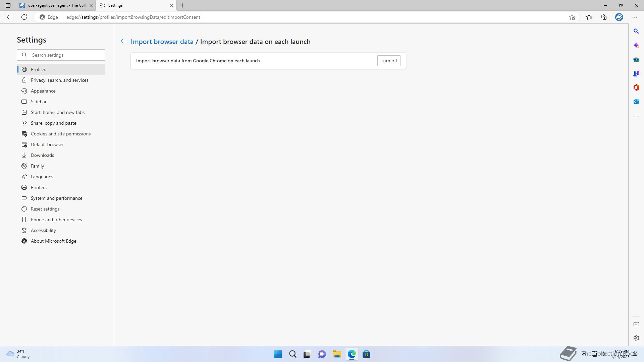644x362 pixels.
Task: Open Downloads settings section
Action: (x=61, y=155)
